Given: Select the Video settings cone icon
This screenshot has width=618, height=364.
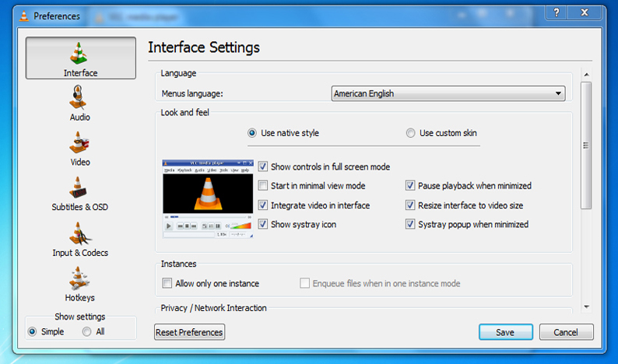Looking at the screenshot, I should [x=80, y=143].
